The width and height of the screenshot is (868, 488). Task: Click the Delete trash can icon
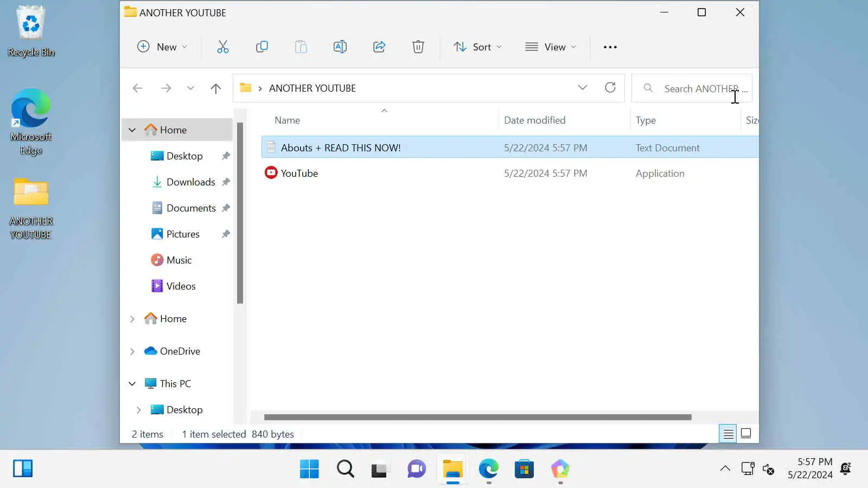click(x=418, y=47)
